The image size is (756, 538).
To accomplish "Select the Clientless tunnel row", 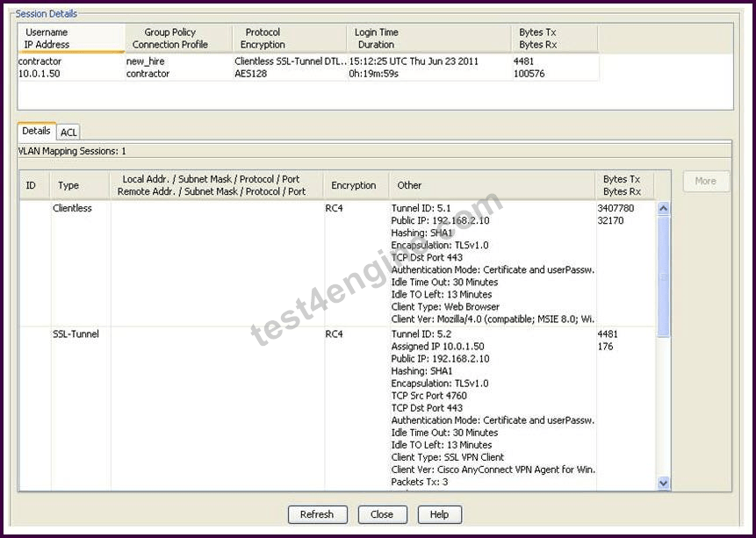I will [x=337, y=263].
